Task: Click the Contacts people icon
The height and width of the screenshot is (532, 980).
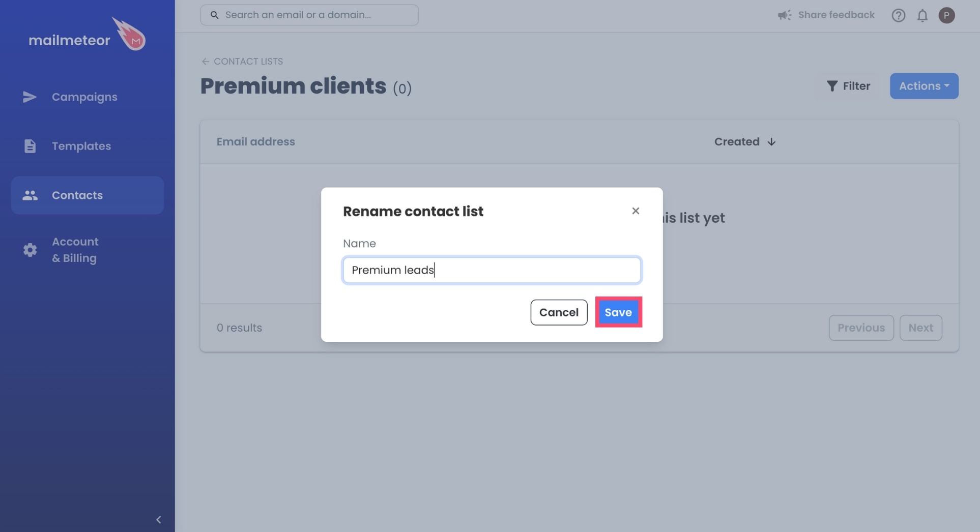Action: (30, 195)
